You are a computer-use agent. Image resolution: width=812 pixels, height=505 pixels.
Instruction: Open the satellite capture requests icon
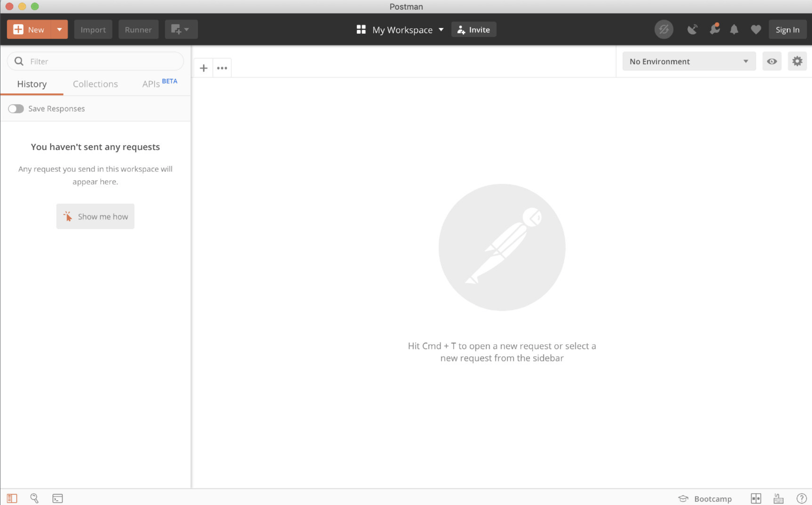click(692, 29)
